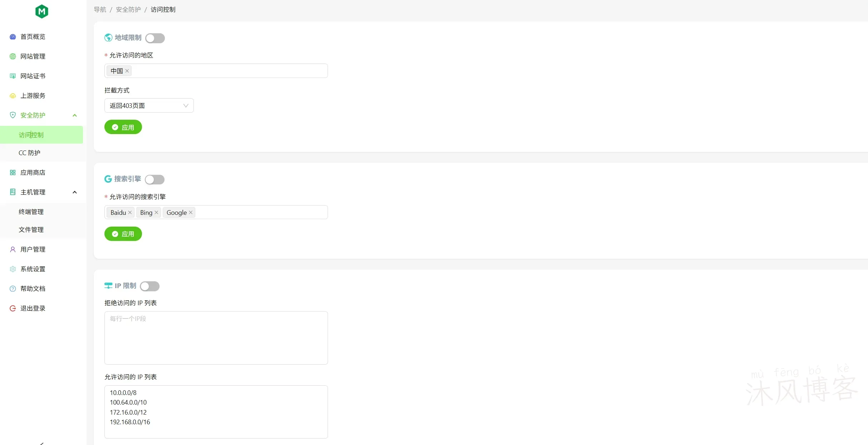Open the 应用商店 page

pyautogui.click(x=32, y=172)
